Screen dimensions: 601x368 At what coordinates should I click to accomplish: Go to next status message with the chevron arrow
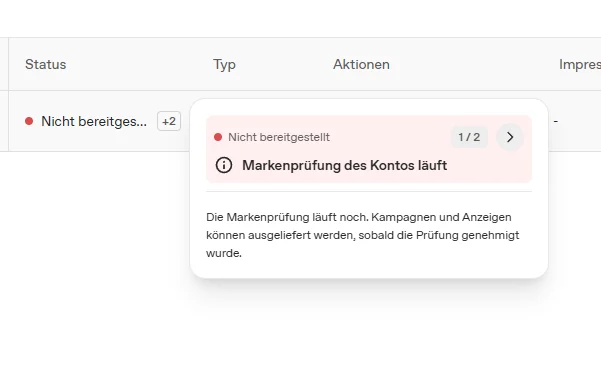[510, 137]
